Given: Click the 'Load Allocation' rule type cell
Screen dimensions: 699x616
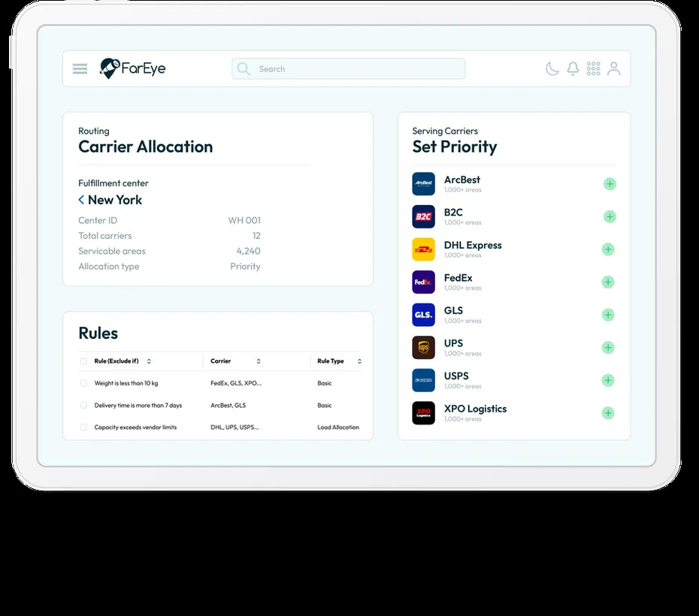Looking at the screenshot, I should [x=338, y=427].
